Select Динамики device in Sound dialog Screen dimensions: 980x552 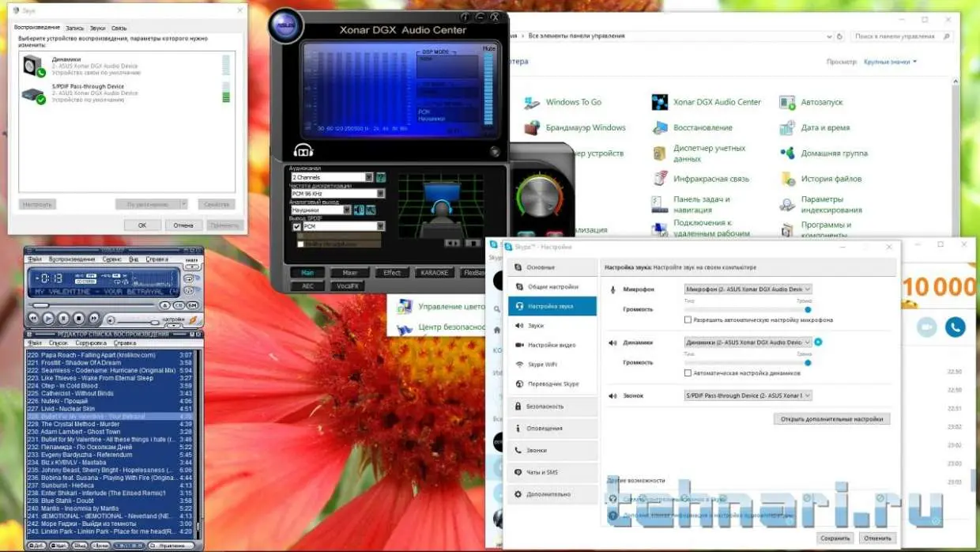126,66
